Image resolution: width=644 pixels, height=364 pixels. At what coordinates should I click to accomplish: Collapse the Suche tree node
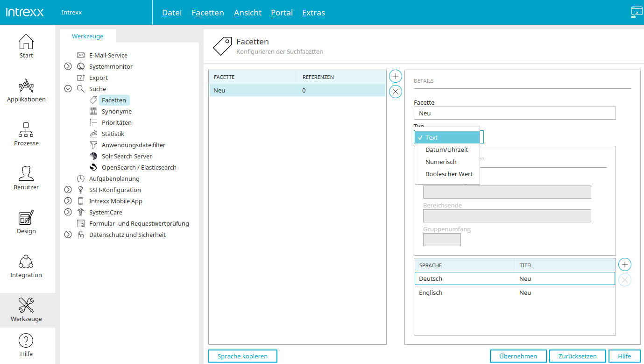(68, 89)
